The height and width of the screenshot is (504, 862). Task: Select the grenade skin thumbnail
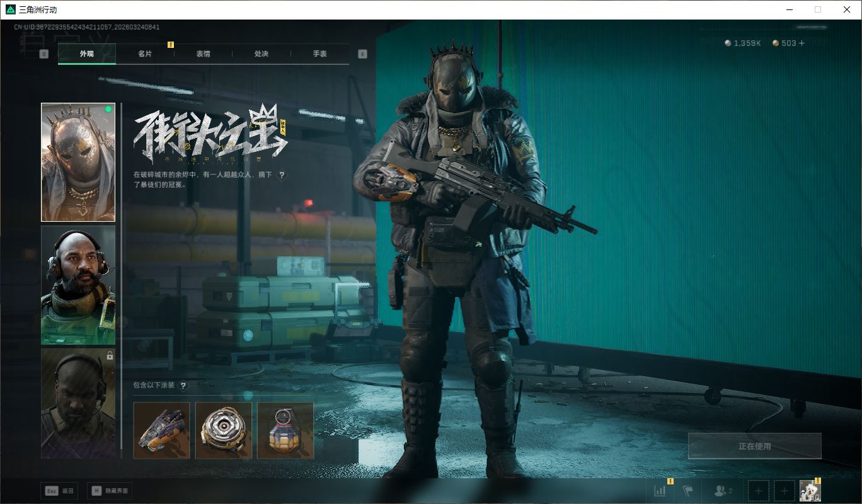tap(285, 430)
